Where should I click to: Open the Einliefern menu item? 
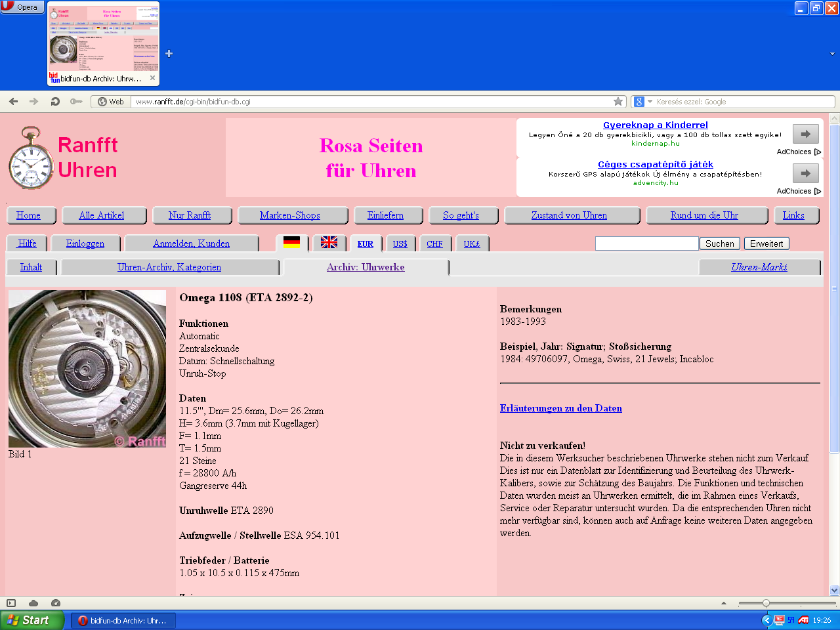(385, 215)
